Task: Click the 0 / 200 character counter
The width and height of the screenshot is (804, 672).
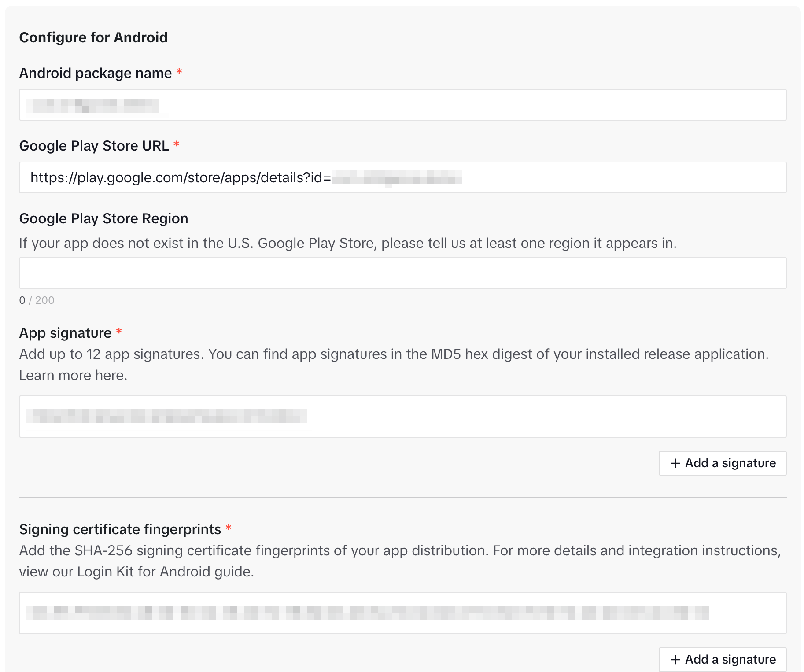Action: click(37, 300)
